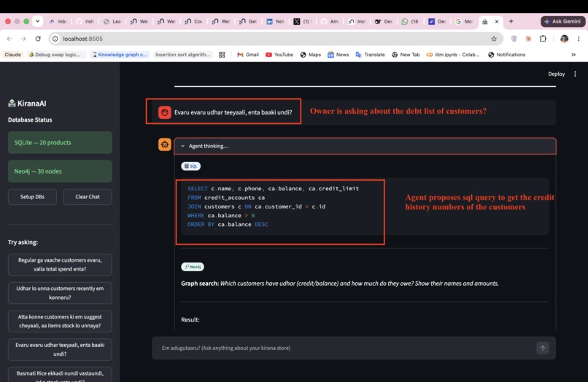The width and height of the screenshot is (588, 382).
Task: Switch to the Google 'Mo' tab
Action: 464,21
